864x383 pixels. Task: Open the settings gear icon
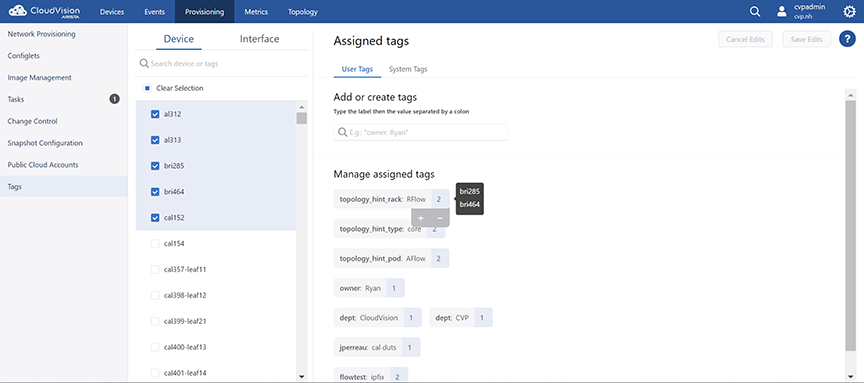(x=850, y=12)
